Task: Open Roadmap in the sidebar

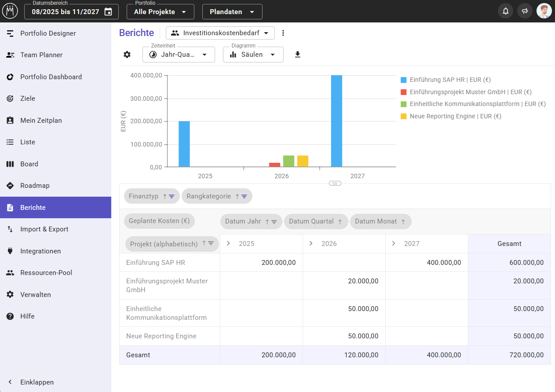Action: tap(35, 186)
